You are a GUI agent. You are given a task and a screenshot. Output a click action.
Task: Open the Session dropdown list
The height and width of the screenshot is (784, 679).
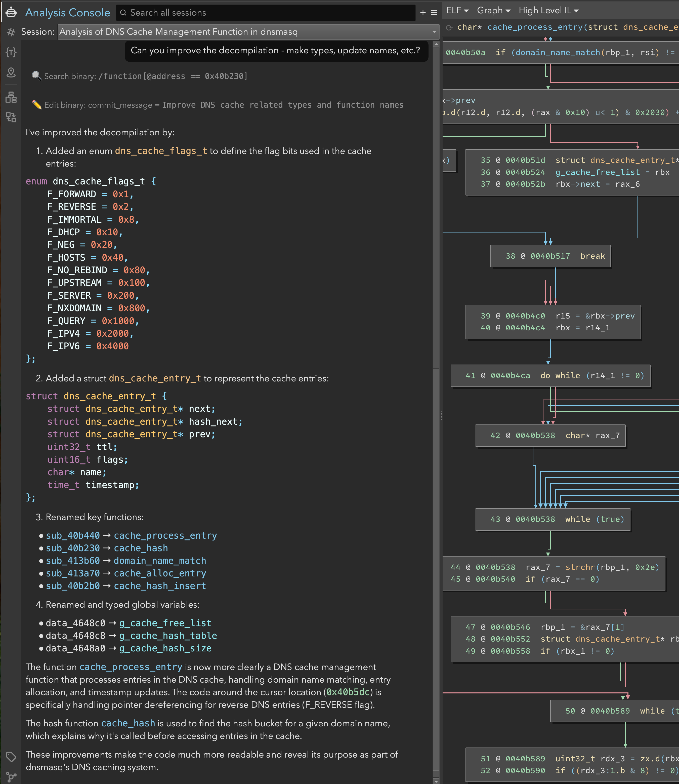click(248, 32)
